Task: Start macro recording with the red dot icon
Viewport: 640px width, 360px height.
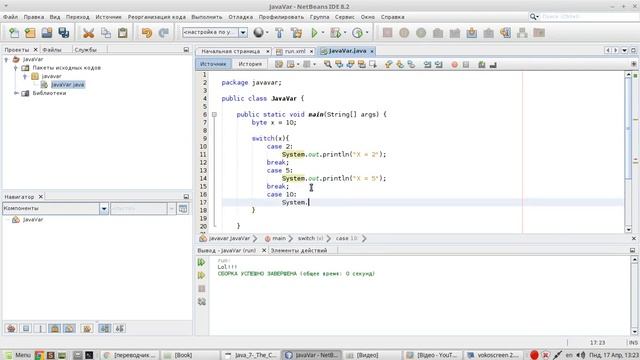Action: pyautogui.click(x=454, y=64)
